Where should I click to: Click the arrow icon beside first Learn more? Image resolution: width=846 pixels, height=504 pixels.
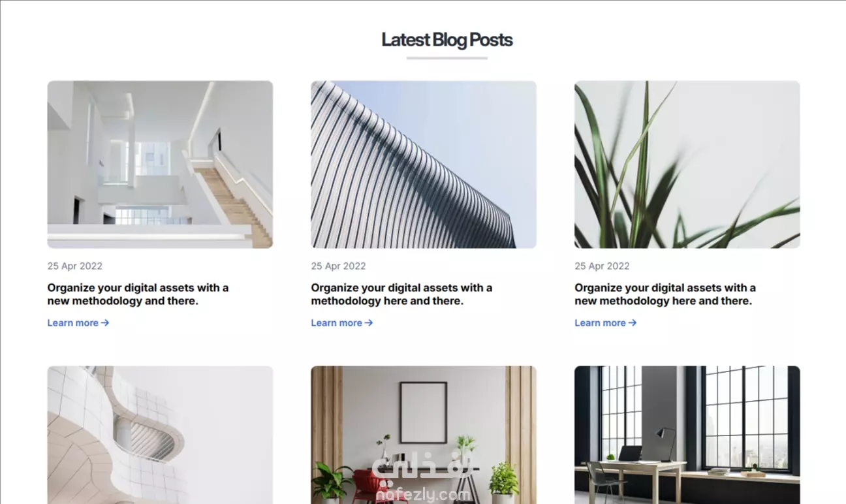(105, 323)
